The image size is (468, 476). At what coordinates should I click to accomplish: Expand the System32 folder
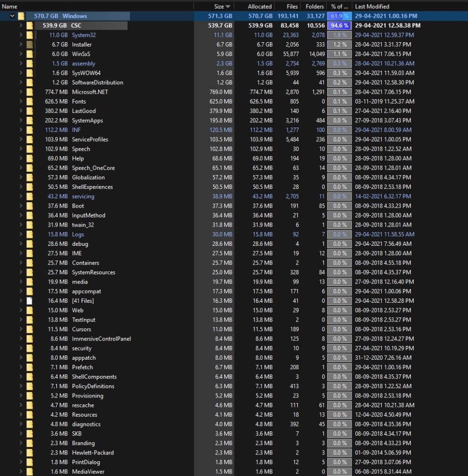point(21,35)
